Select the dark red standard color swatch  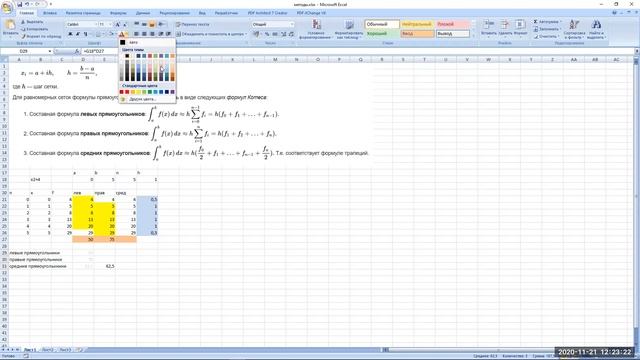[122, 92]
